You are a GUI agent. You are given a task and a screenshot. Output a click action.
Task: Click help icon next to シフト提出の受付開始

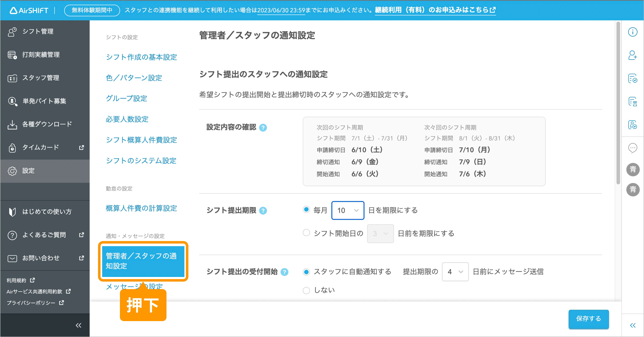click(284, 272)
